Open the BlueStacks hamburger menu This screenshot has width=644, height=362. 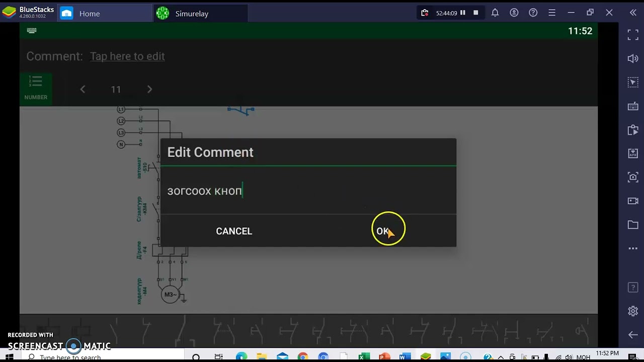(x=552, y=13)
